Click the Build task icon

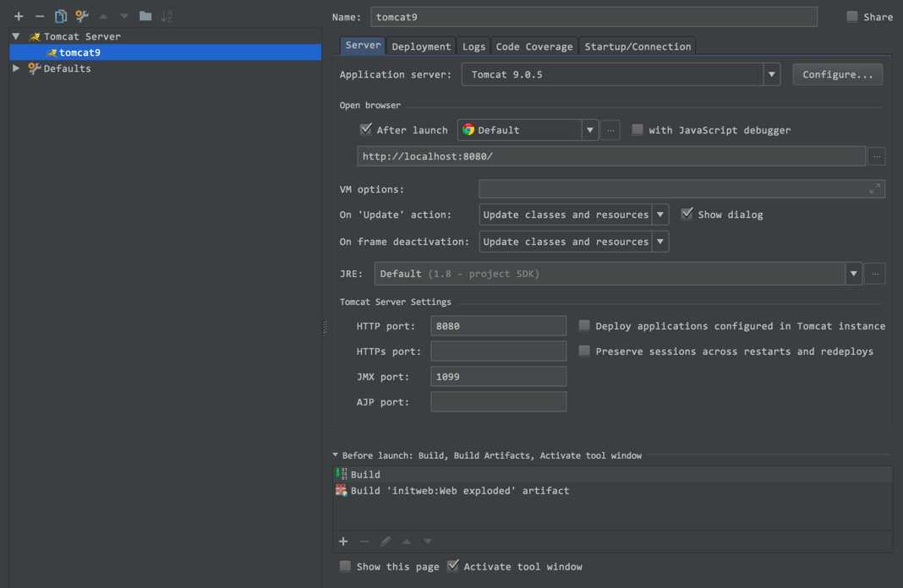pos(341,474)
